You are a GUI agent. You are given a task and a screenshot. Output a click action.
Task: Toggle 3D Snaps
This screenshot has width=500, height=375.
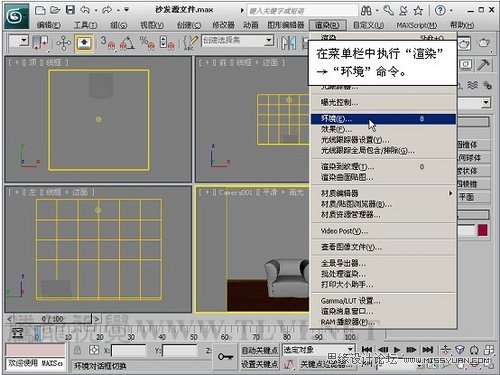(x=108, y=43)
